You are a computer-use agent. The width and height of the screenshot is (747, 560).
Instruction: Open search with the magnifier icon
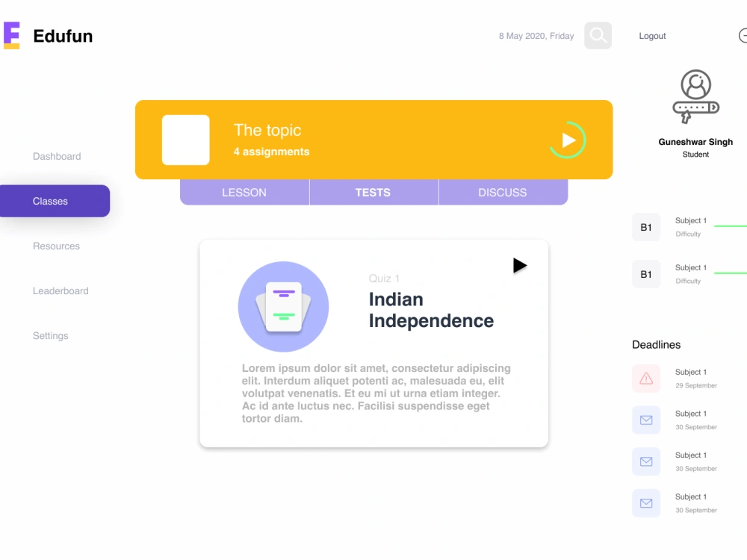tap(598, 35)
